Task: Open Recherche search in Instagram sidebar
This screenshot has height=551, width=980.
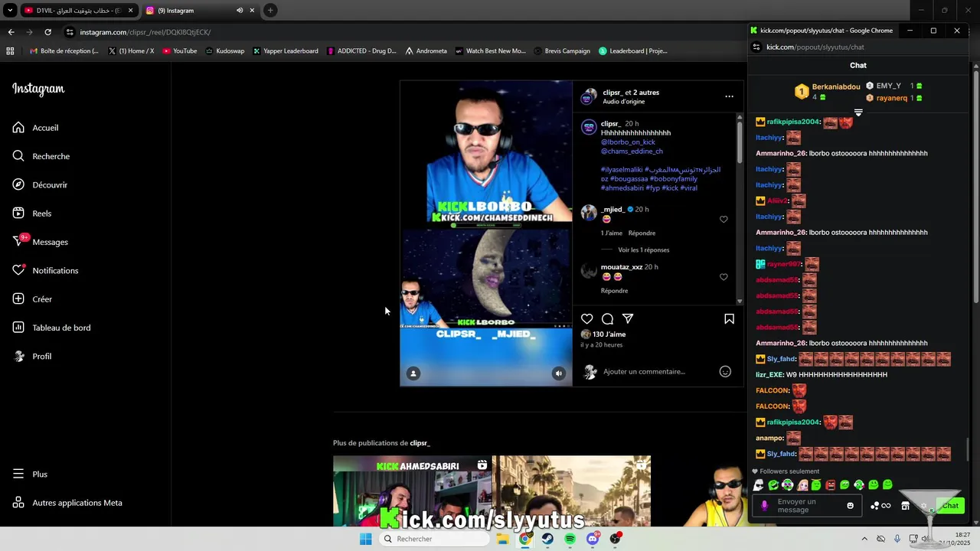Action: [41, 156]
